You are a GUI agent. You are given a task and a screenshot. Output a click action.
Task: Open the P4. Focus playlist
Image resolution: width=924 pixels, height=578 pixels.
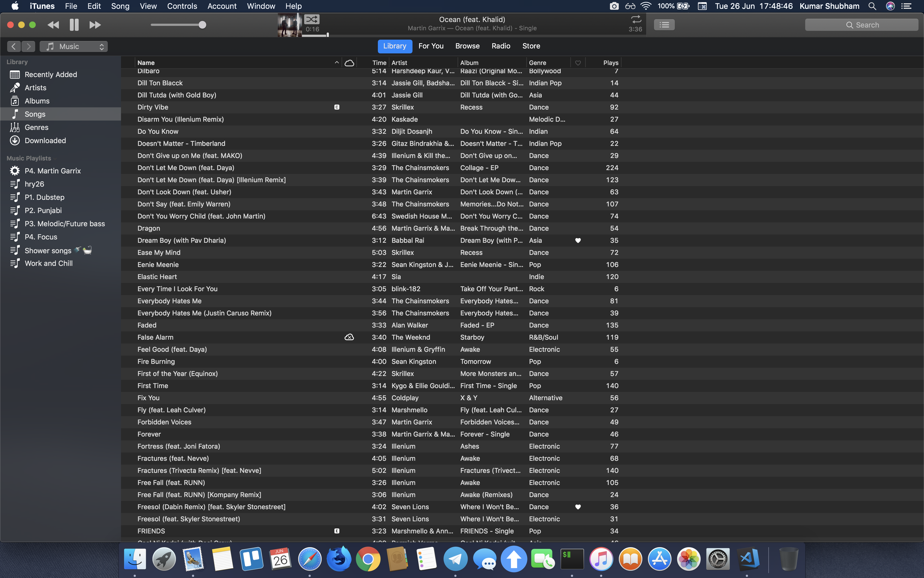60,237
